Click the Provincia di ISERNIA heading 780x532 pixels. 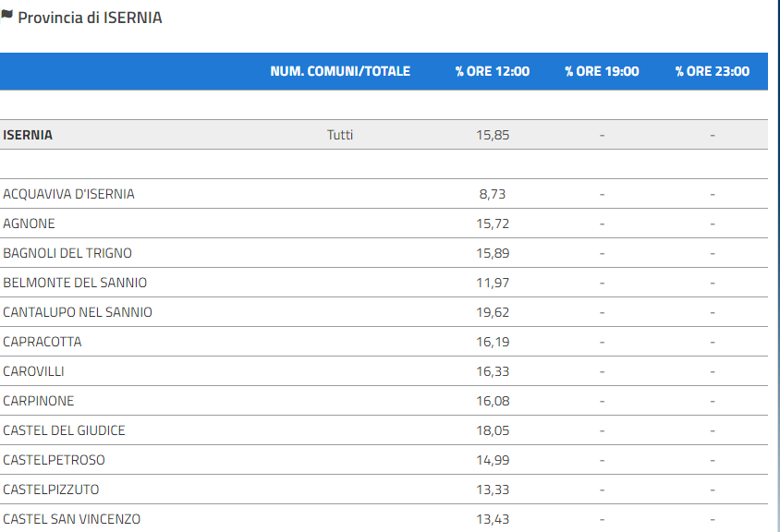(x=90, y=18)
